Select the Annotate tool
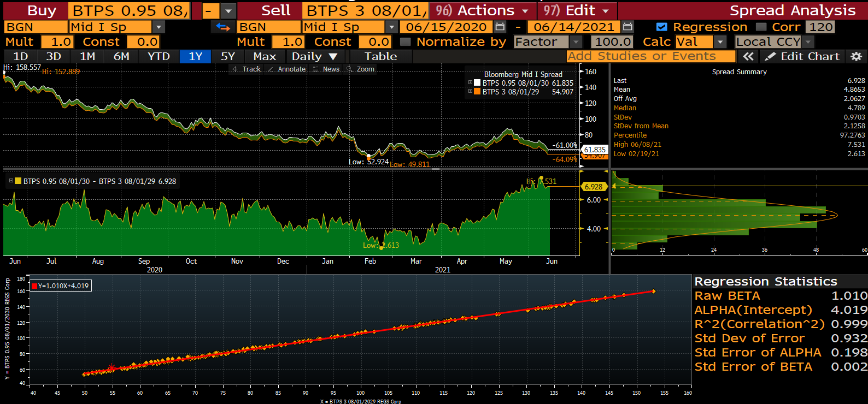 point(287,69)
